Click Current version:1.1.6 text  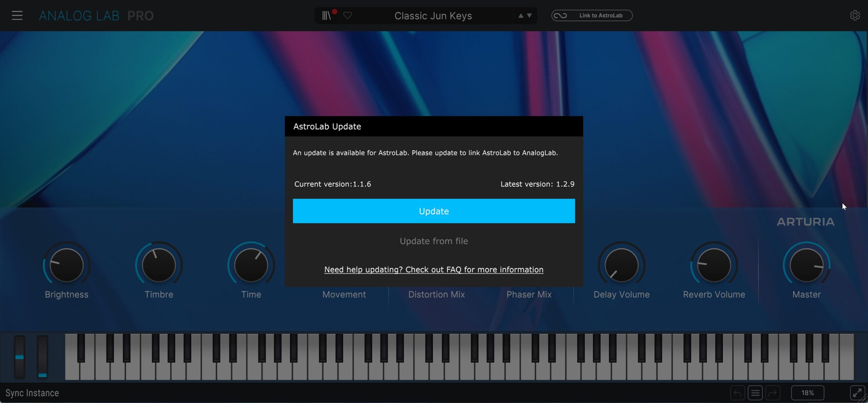tap(333, 184)
